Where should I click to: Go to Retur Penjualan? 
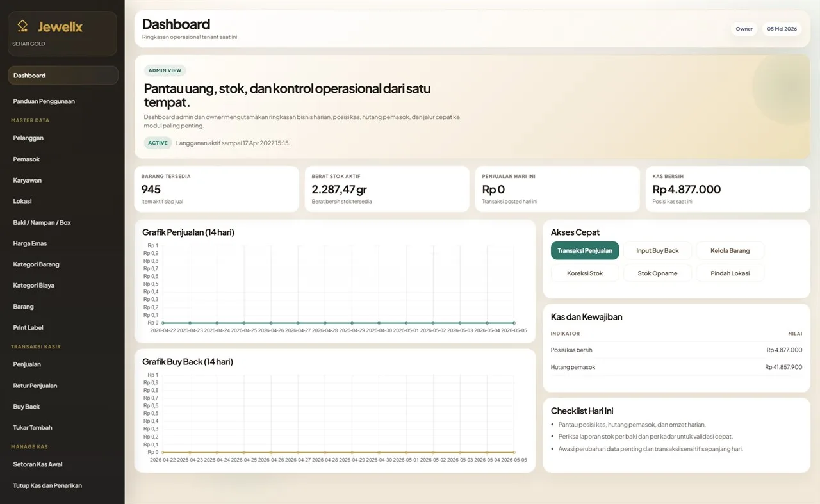[x=63, y=386]
